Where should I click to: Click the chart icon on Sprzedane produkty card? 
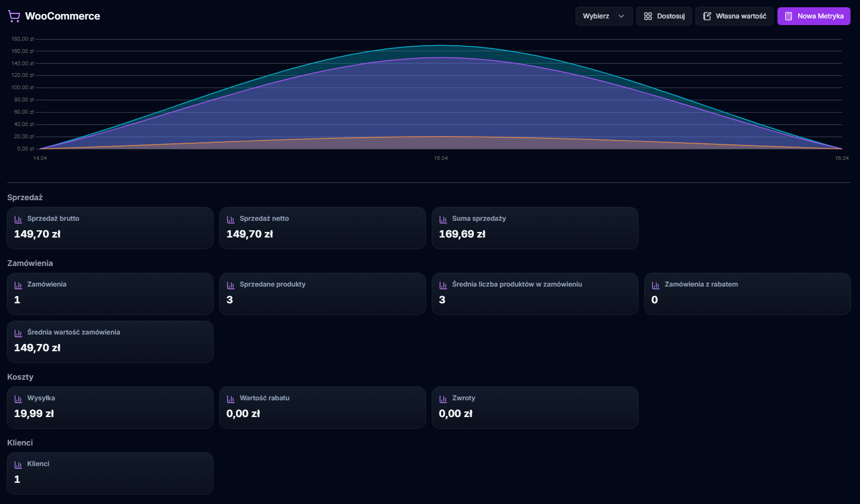pos(231,284)
